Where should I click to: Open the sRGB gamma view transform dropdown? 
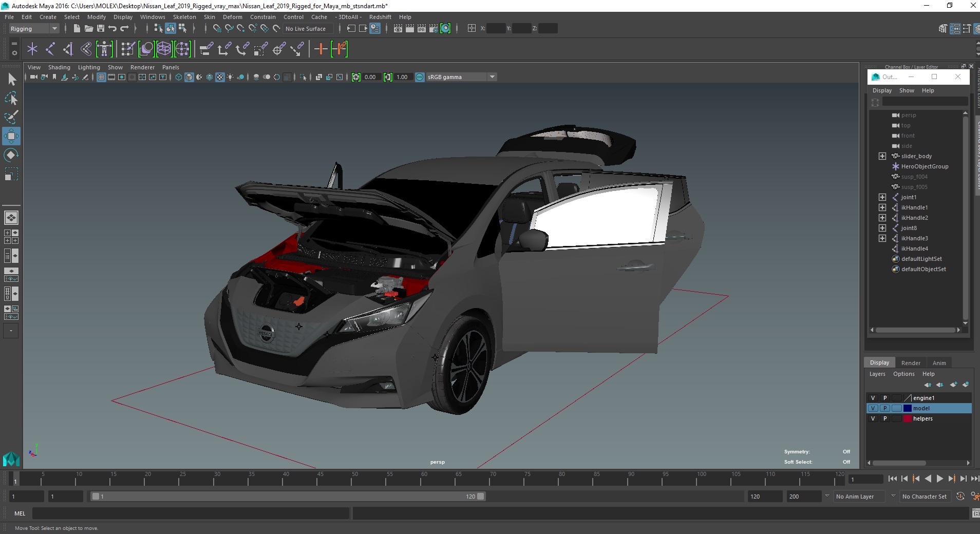[461, 77]
